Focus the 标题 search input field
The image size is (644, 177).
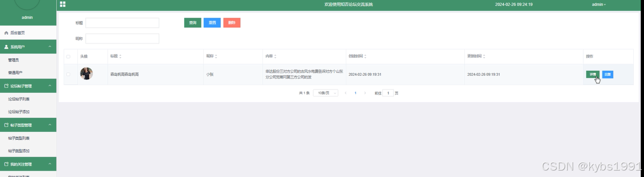click(122, 23)
